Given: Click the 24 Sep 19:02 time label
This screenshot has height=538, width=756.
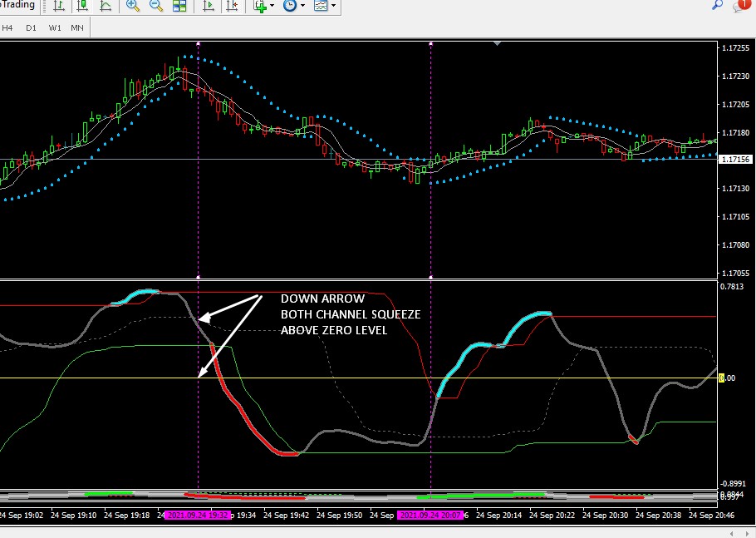Looking at the screenshot, I should click(x=22, y=516).
